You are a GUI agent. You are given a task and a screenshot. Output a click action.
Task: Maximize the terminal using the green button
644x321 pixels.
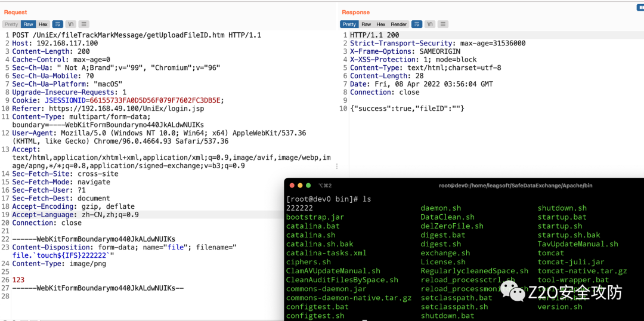(x=308, y=186)
